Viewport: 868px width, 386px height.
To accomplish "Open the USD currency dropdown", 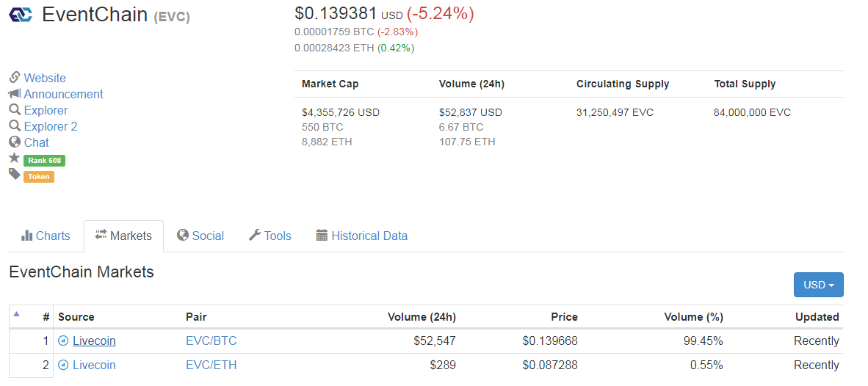I will 818,285.
